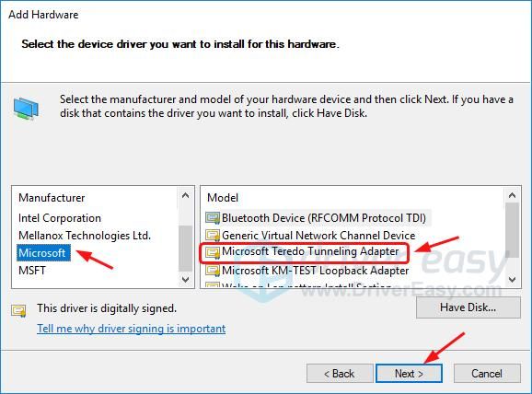This screenshot has width=532, height=394.
Task: Click the Generic Virtual Network Channel Device icon
Action: (x=213, y=236)
